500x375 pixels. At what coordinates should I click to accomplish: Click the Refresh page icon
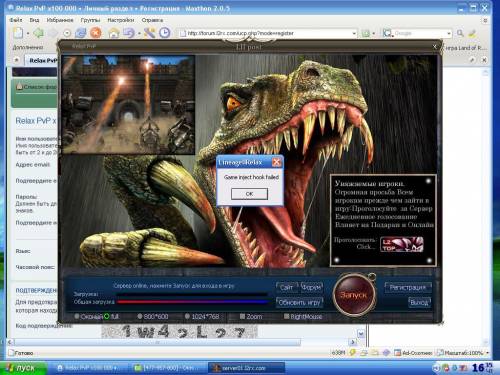point(80,33)
